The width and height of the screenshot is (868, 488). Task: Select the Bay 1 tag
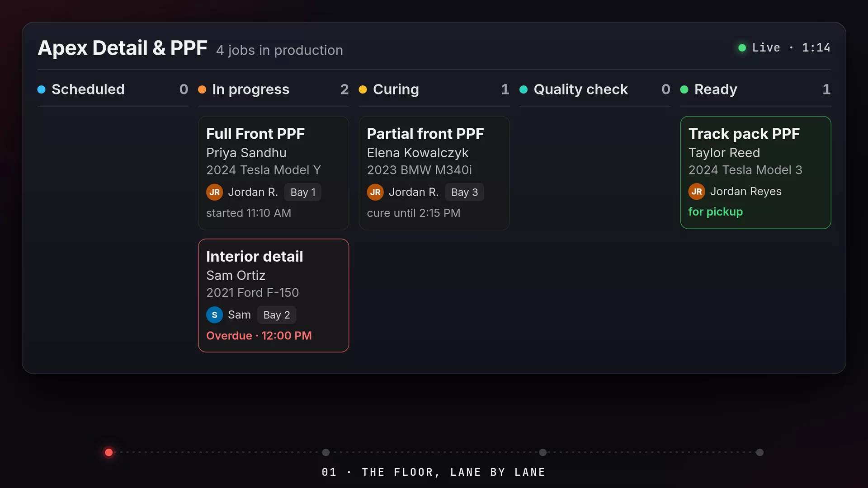303,192
